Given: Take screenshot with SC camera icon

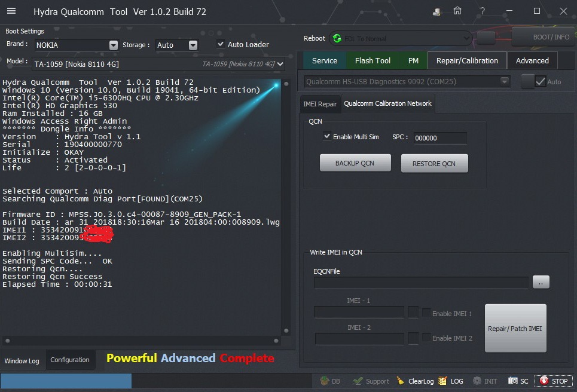Looking at the screenshot, I should coord(512,381).
